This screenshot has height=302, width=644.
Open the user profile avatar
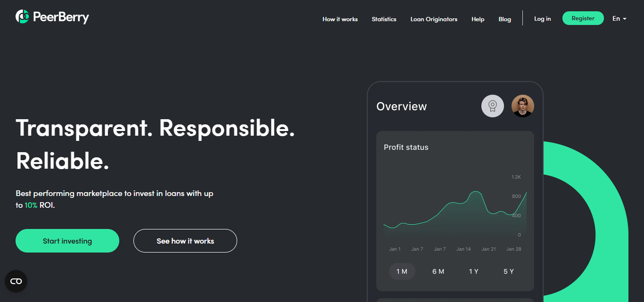(523, 106)
